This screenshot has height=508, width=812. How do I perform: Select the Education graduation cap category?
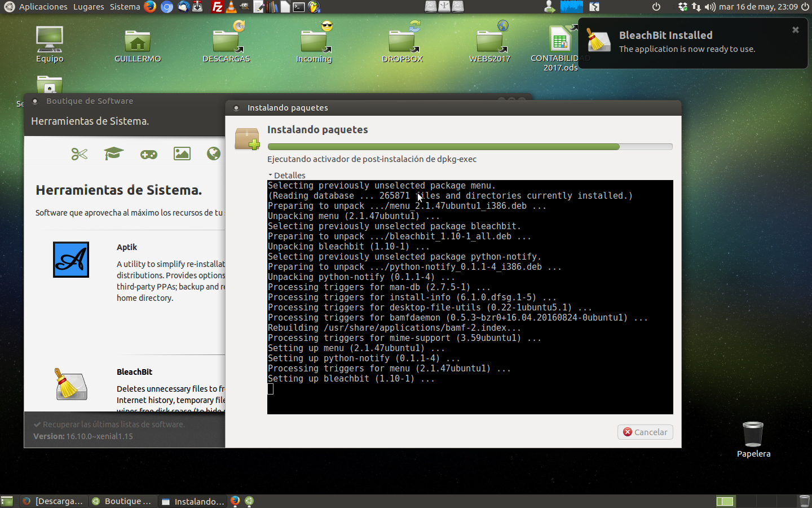coord(113,154)
